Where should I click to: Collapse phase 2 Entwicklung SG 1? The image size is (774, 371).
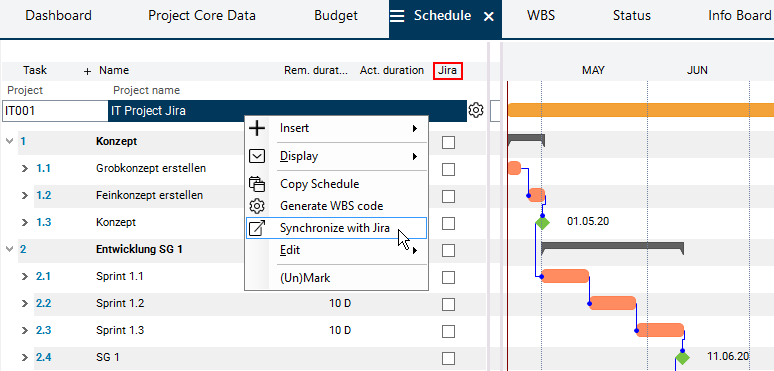coord(9,250)
